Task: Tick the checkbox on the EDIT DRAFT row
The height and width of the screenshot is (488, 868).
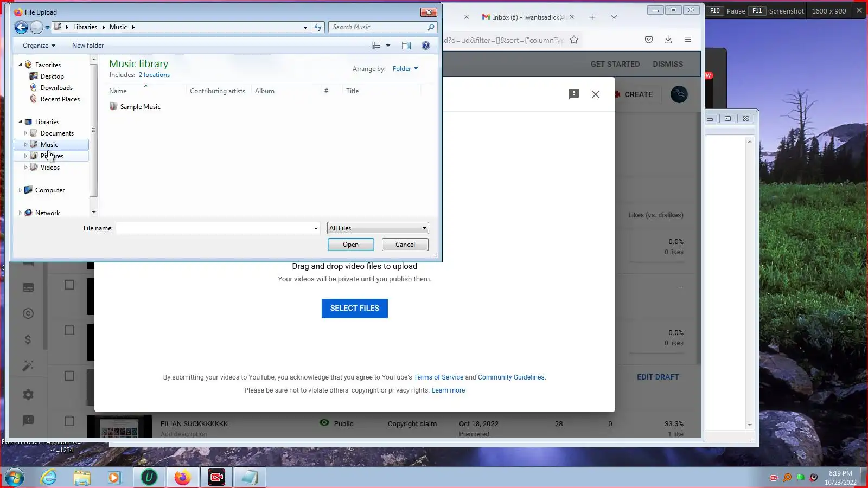Action: pos(69,376)
